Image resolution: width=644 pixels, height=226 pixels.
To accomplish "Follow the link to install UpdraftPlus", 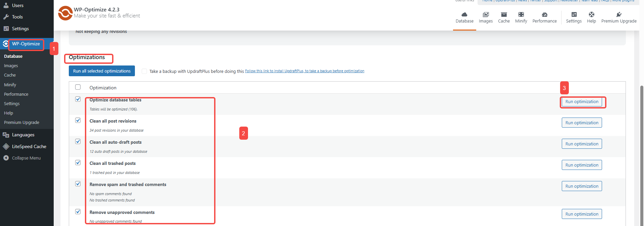I will pos(304,71).
